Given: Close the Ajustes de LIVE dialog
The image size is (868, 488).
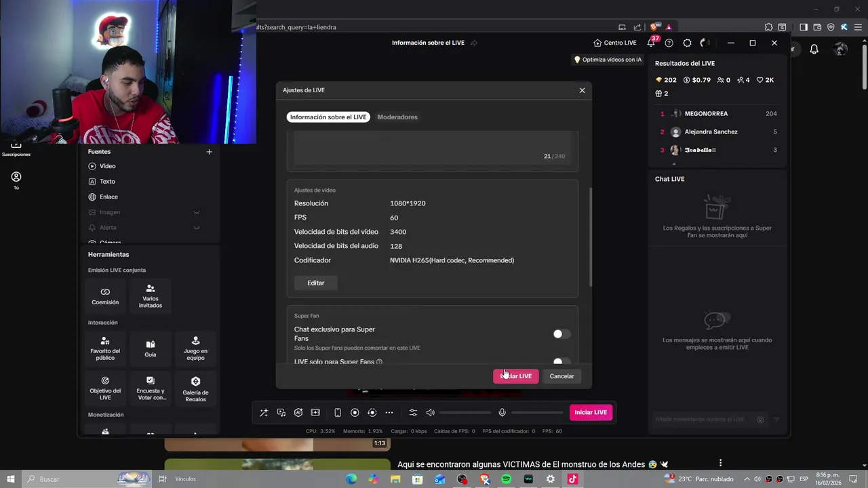Looking at the screenshot, I should pyautogui.click(x=582, y=90).
